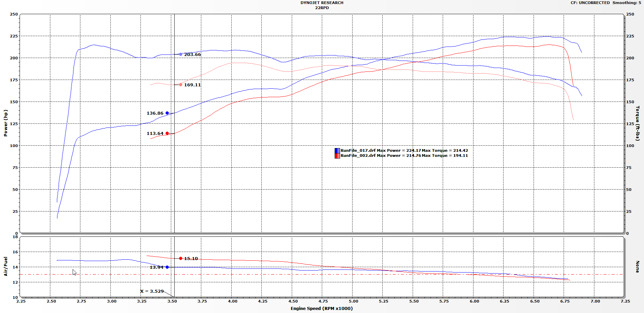Click the CF: UNCORRECTED label

[590, 3]
